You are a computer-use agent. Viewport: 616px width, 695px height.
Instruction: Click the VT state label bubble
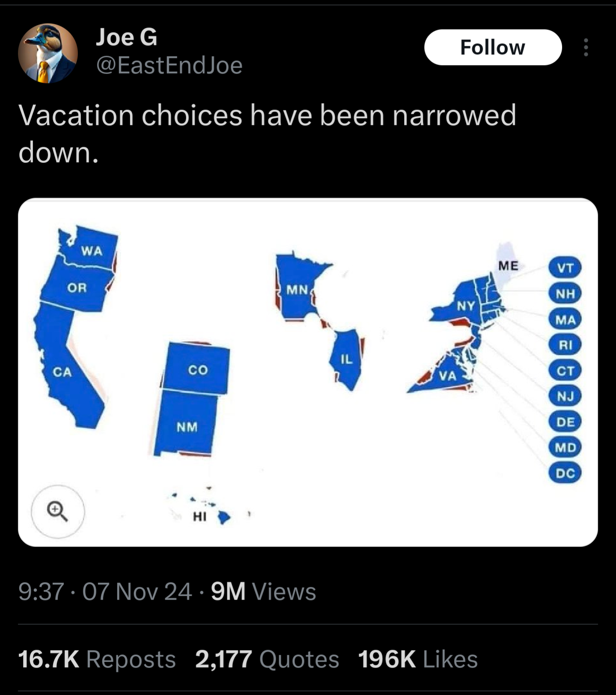click(565, 268)
